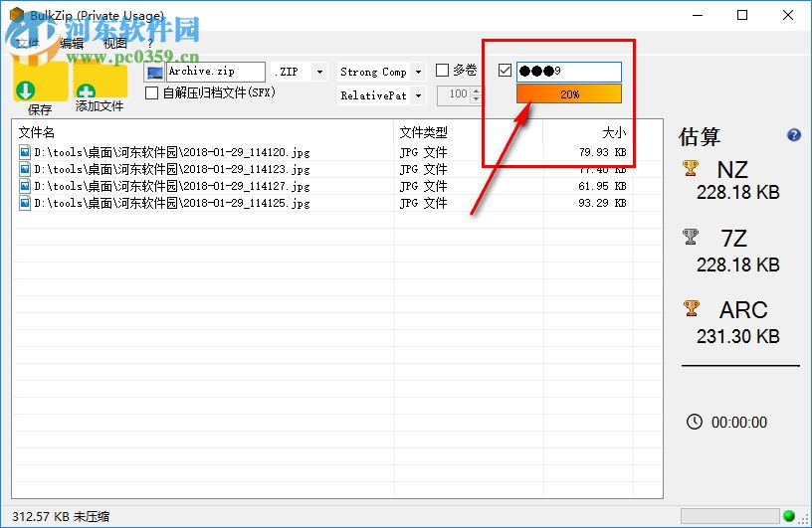The width and height of the screenshot is (812, 528).
Task: Toggle the self-extracting archive (SFX) checkbox
Action: coord(151,93)
